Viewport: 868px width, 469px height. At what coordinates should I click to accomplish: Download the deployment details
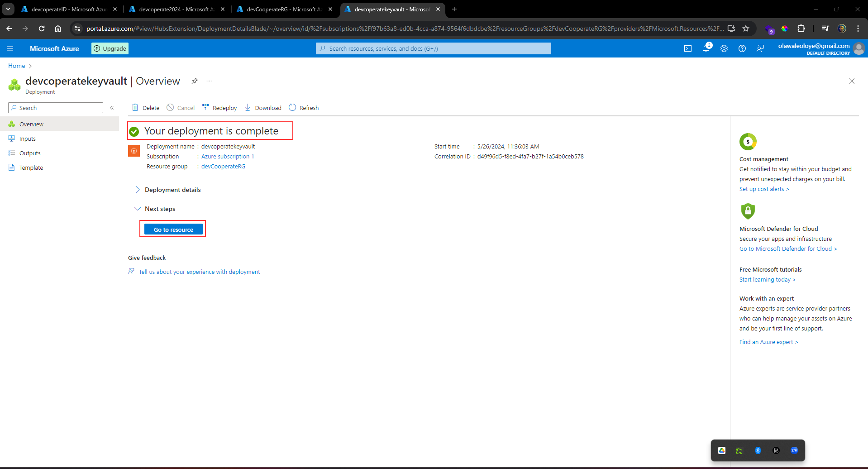coord(263,108)
